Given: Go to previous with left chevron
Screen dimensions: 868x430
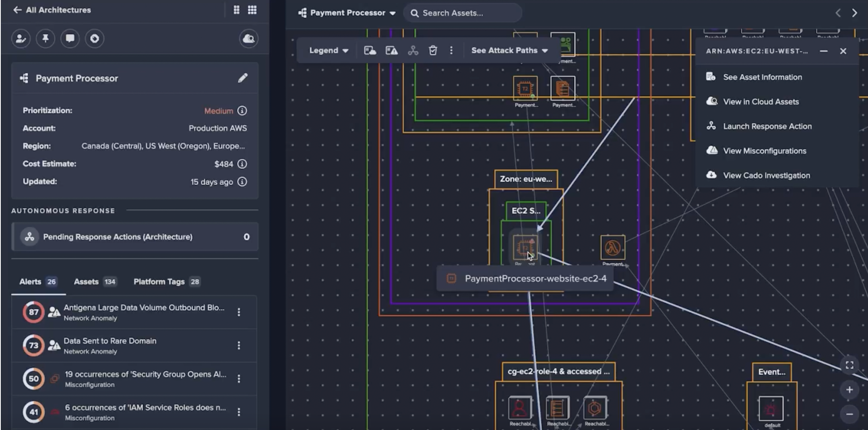Looking at the screenshot, I should (838, 13).
